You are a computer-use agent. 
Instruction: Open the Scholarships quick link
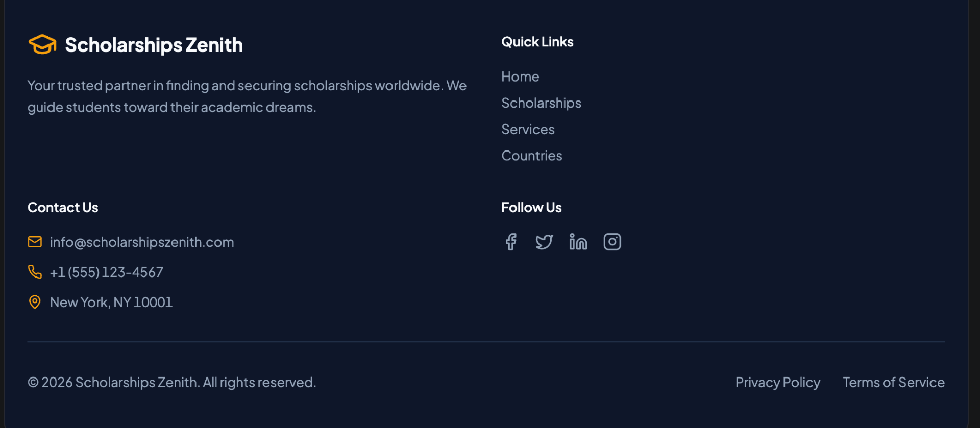tap(541, 103)
